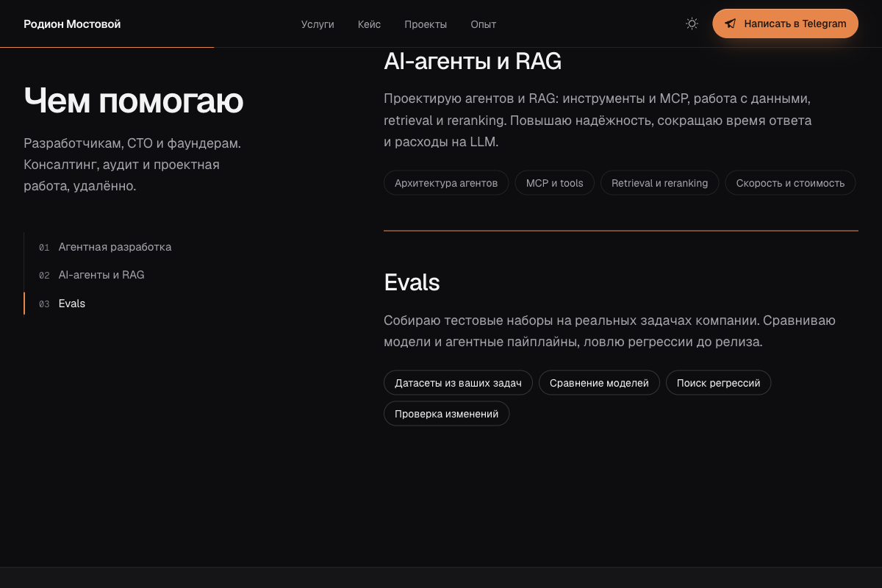Click the Родион Мостовой site logo
The height and width of the screenshot is (588, 882).
click(x=72, y=24)
